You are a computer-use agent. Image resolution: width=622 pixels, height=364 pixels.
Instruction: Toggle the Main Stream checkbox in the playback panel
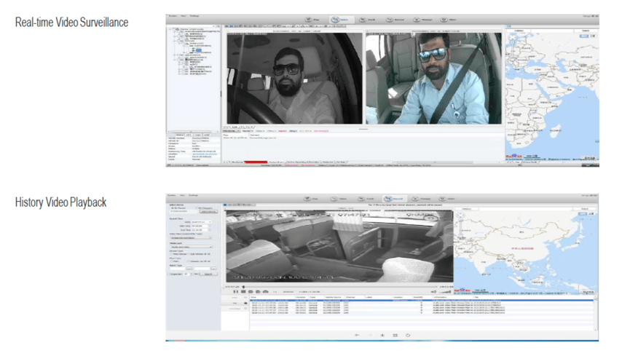coord(170,253)
